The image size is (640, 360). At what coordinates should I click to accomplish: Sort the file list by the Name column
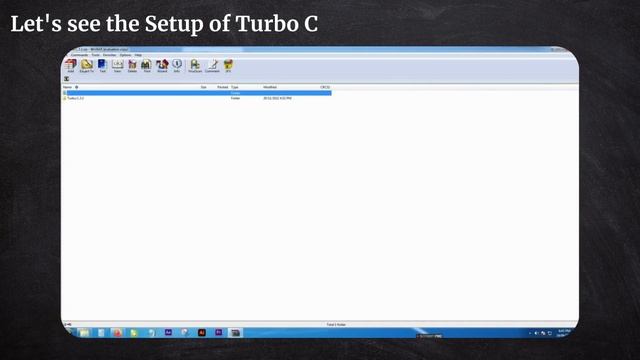pos(67,87)
